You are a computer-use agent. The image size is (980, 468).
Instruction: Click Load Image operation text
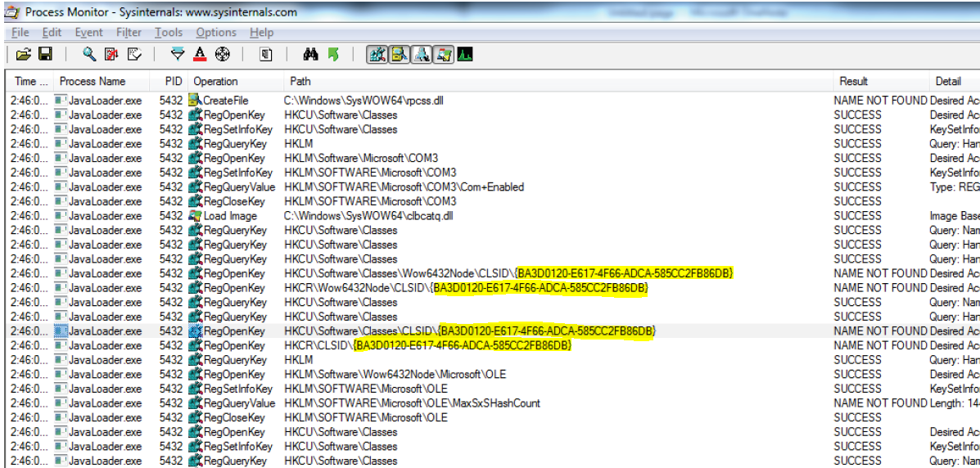click(230, 215)
